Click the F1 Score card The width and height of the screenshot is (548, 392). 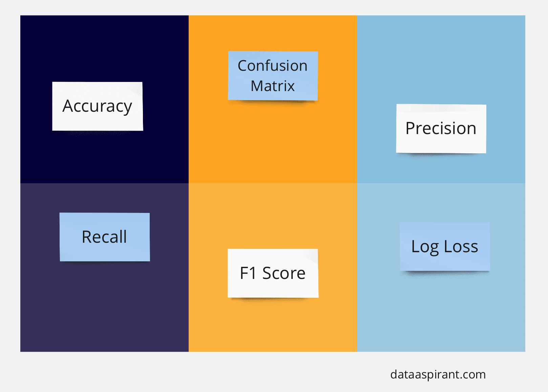coord(273,273)
